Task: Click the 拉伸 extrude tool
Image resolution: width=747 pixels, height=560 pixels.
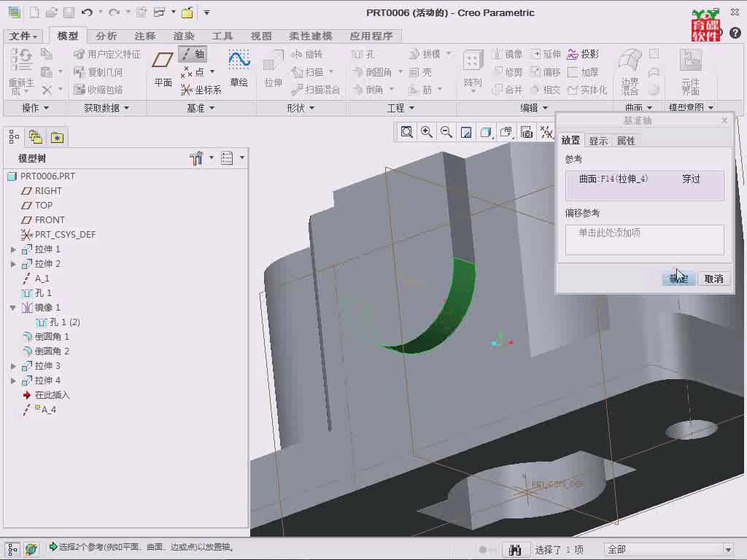Action: 274,69
